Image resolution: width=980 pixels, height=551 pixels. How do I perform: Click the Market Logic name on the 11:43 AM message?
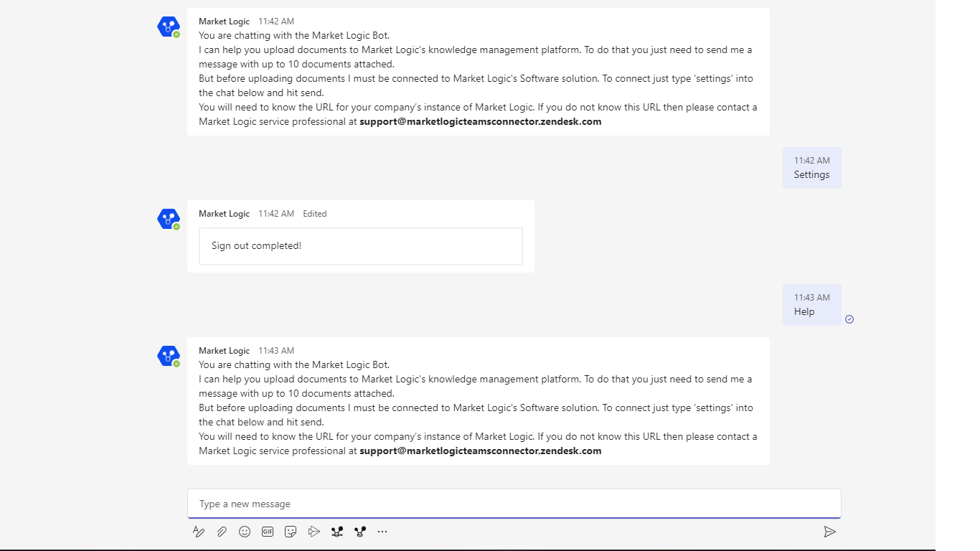pos(224,351)
